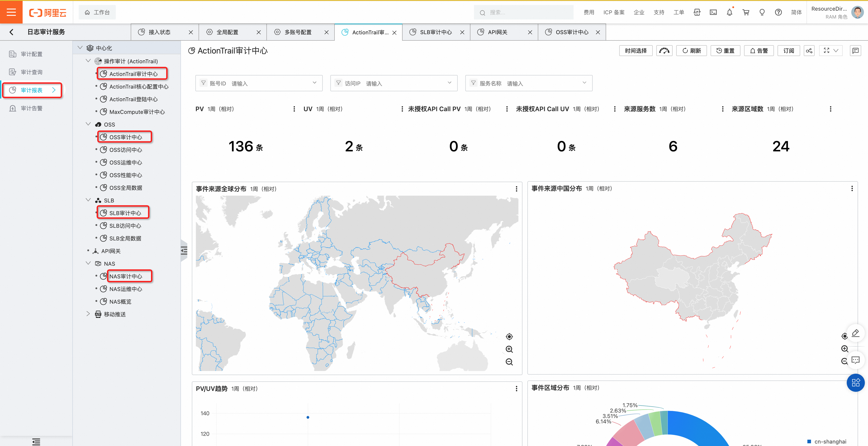This screenshot has height=446, width=868.
Task: Select NAS运维中心 in the tree
Action: pyautogui.click(x=125, y=289)
